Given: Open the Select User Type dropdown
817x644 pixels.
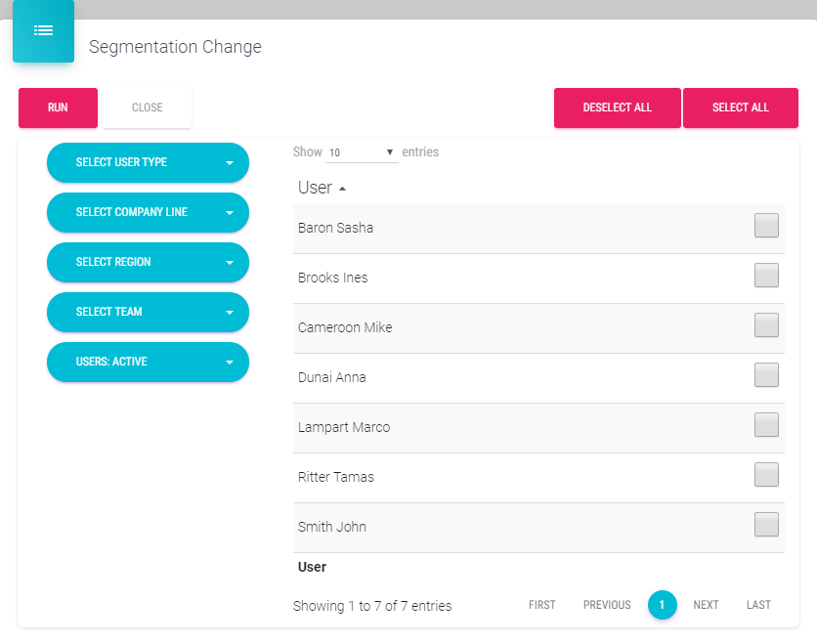Looking at the screenshot, I should [x=148, y=162].
